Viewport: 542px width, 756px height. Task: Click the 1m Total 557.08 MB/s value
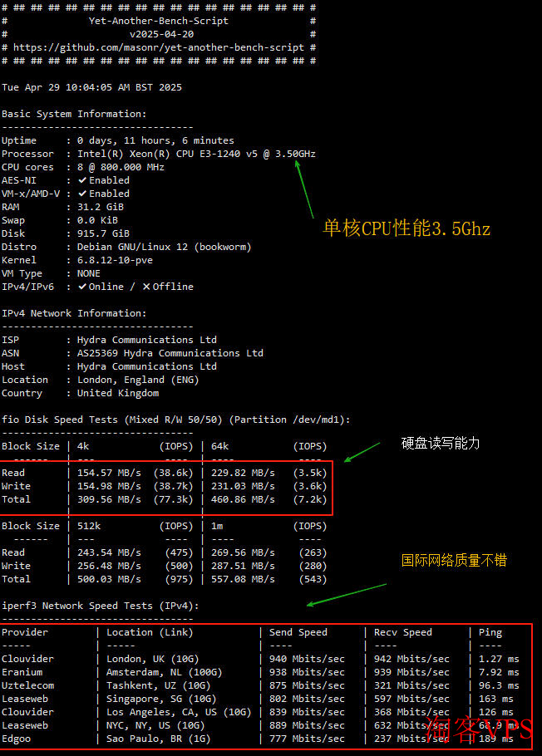click(x=243, y=579)
